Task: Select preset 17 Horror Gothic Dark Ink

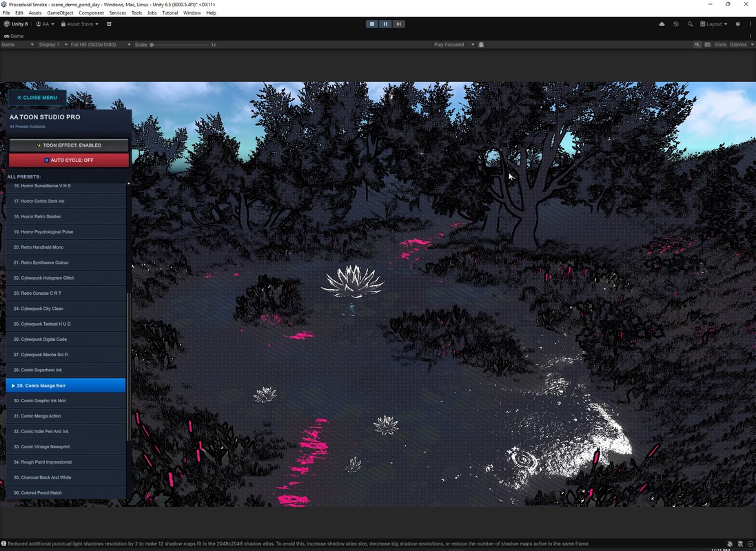Action: coord(66,201)
